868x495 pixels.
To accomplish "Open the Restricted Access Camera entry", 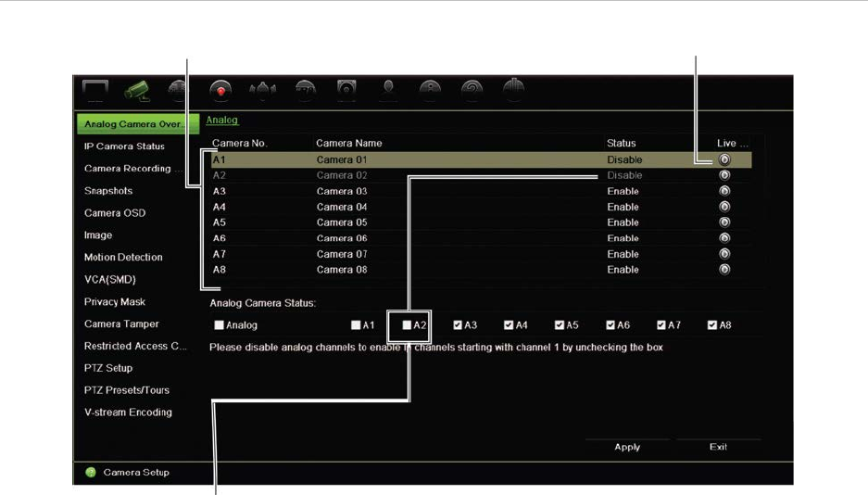I will coord(135,346).
